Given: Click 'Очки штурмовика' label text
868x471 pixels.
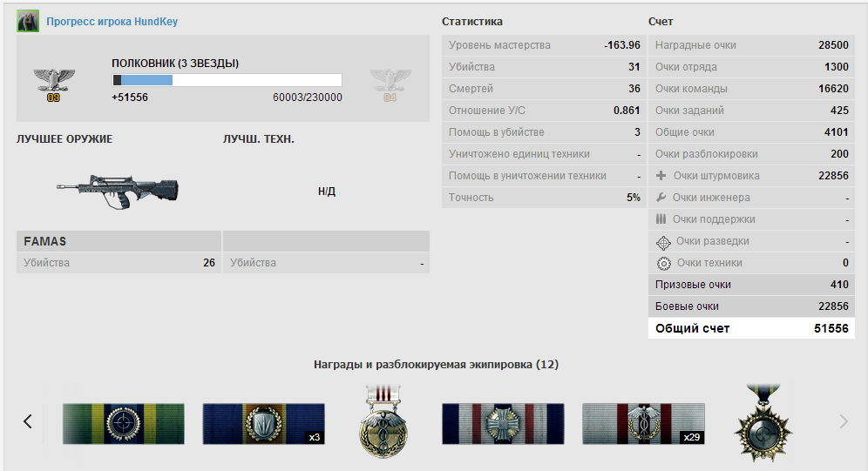Looking at the screenshot, I should (716, 176).
